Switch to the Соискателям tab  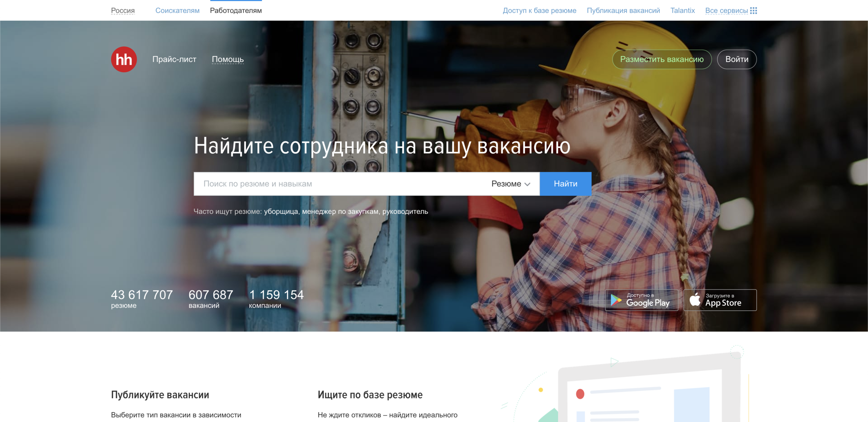click(x=177, y=10)
